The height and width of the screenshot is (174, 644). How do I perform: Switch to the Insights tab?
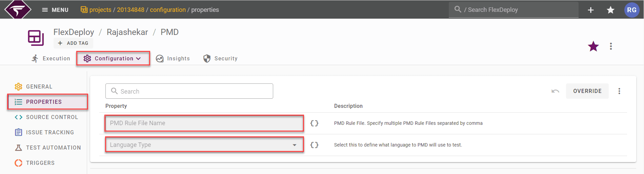point(173,58)
